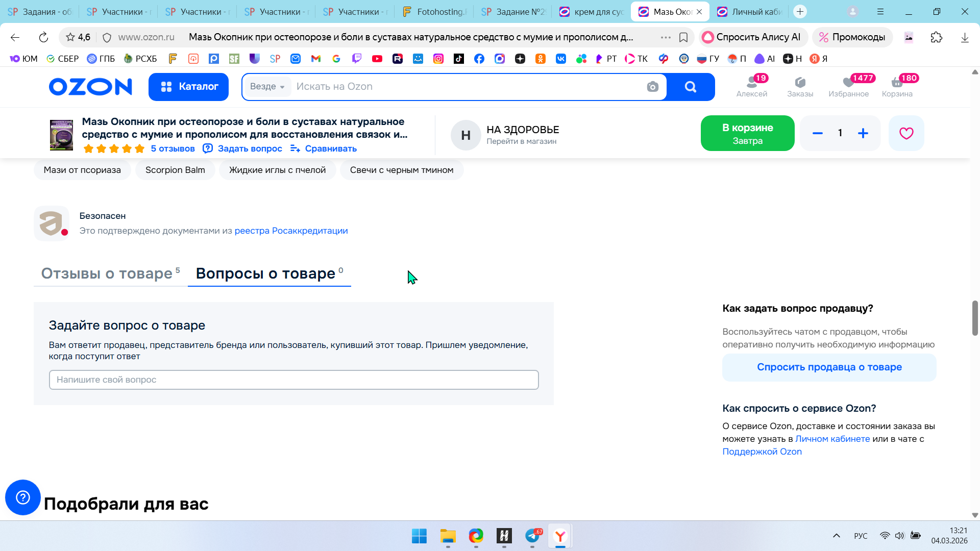980x551 pixels.
Task: Open Избранное favorites in header
Action: [x=848, y=86]
